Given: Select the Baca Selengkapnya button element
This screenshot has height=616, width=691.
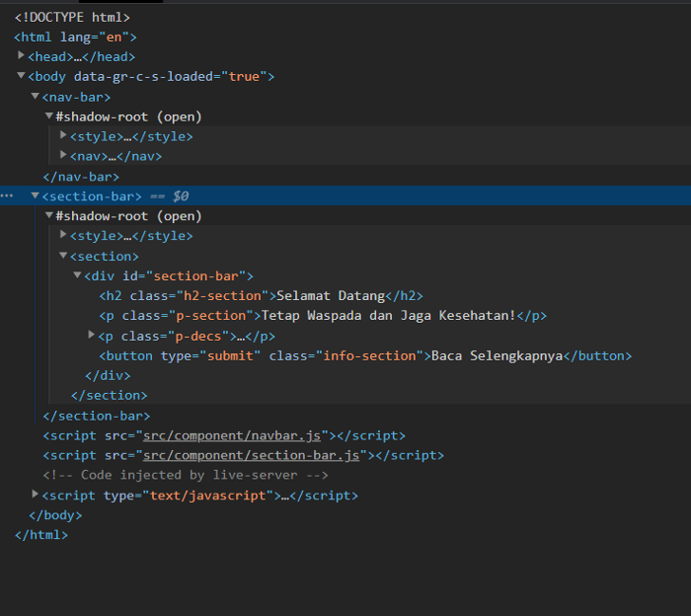Looking at the screenshot, I should click(365, 356).
